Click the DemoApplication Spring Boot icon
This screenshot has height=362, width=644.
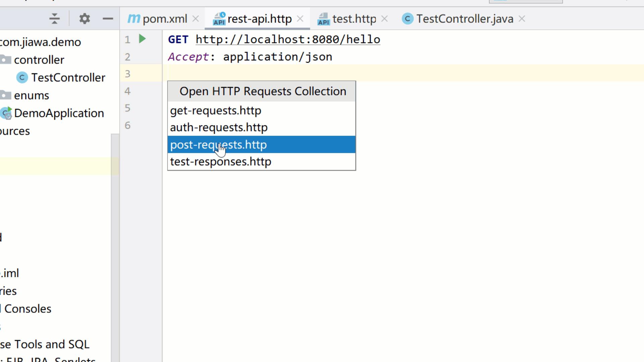click(x=6, y=113)
